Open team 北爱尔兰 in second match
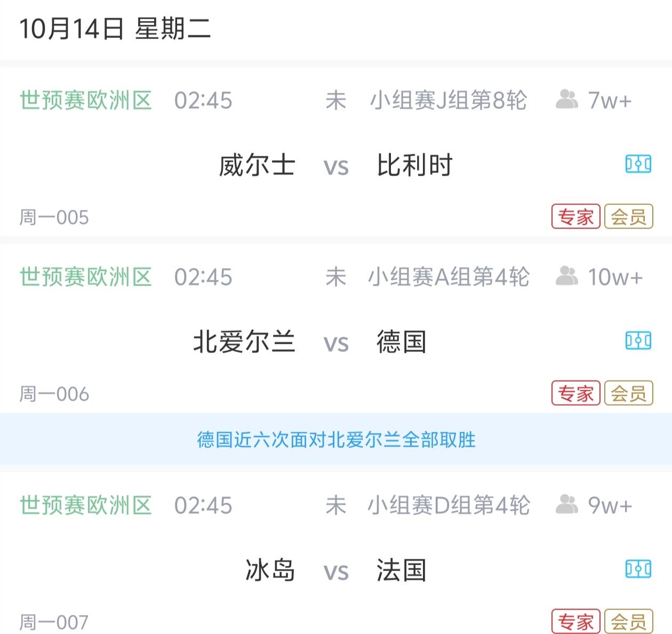672x634 pixels. (x=244, y=342)
